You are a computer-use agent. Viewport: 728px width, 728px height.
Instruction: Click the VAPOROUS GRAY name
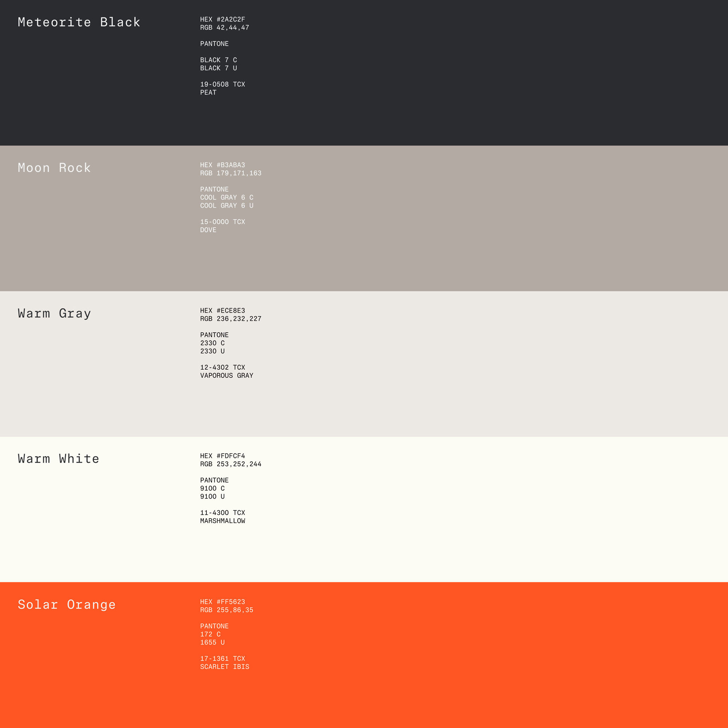[226, 375]
